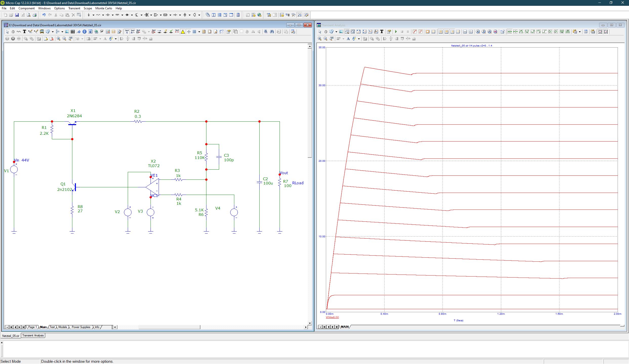Open the Monte Carlo menu

coord(103,8)
